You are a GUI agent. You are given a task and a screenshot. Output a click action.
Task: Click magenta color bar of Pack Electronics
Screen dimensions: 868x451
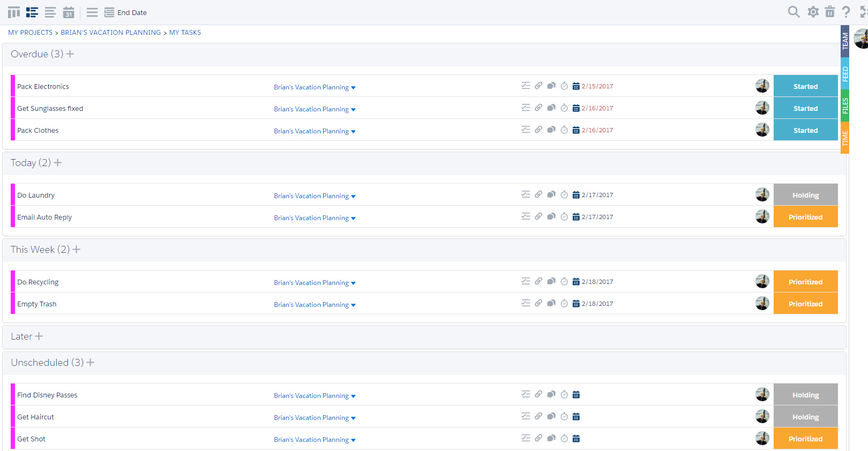point(13,86)
